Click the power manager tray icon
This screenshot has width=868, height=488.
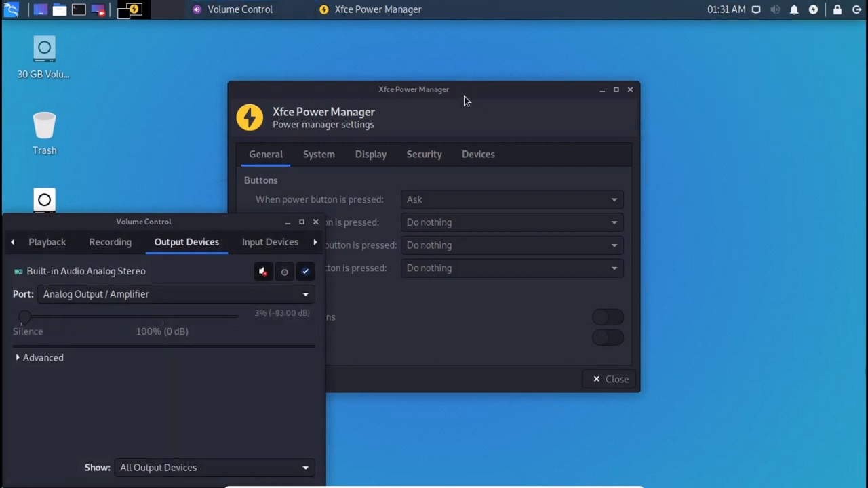click(813, 9)
